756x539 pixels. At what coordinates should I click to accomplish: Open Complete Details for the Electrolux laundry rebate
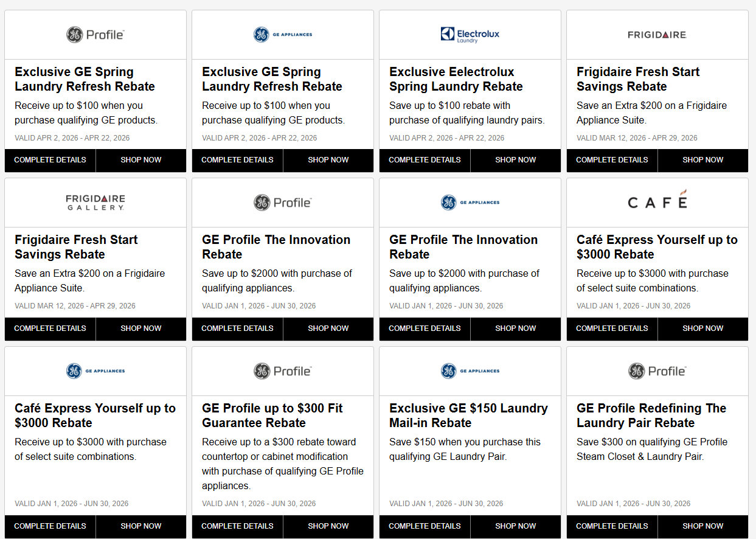pos(425,160)
